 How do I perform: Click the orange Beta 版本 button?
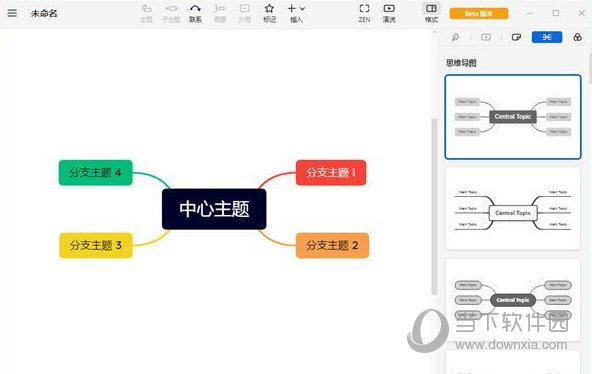tap(479, 14)
